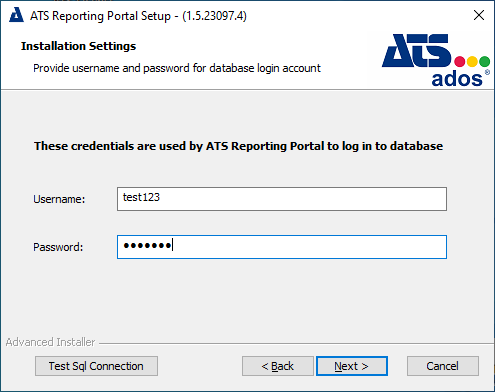This screenshot has height=392, width=495.
Task: Focus the Username field containing test123
Action: coord(282,199)
